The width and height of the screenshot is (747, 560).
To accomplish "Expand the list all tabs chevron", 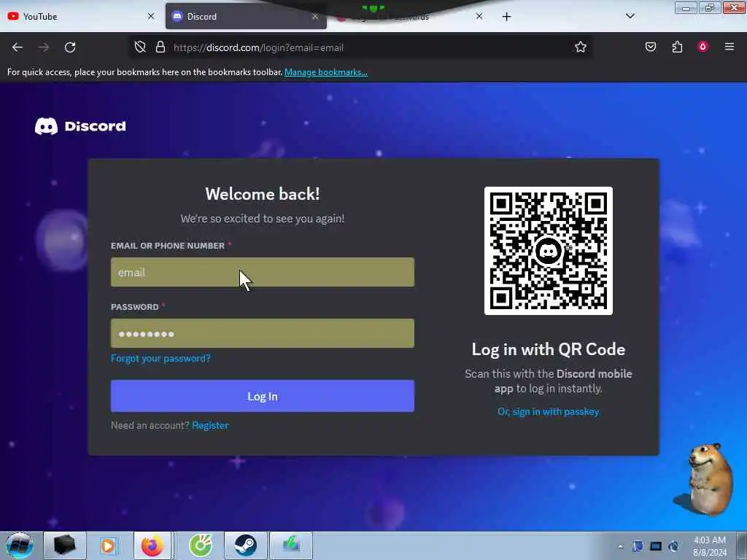I will coord(630,16).
